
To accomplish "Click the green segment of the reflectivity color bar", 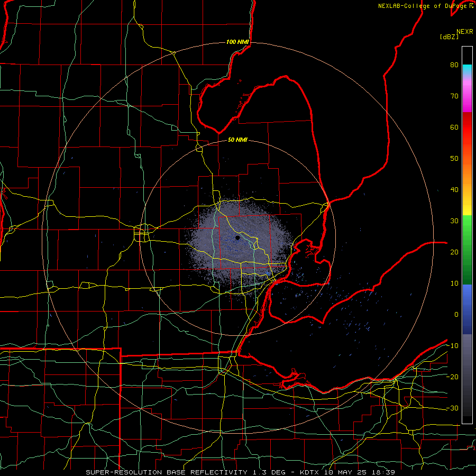I will click(467, 250).
